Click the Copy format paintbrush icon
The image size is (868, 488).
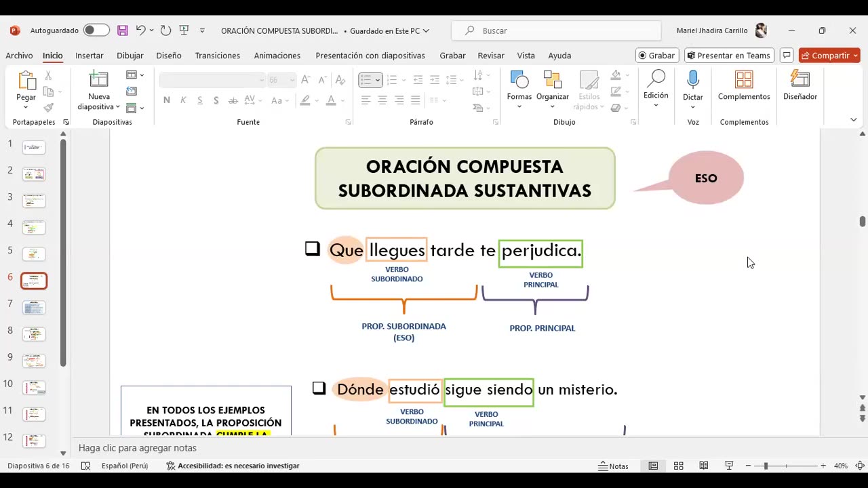[x=48, y=108]
